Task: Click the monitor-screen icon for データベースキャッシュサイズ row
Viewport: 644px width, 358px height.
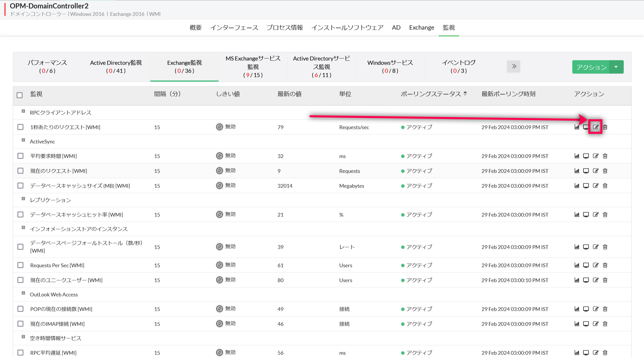Action: pyautogui.click(x=586, y=186)
